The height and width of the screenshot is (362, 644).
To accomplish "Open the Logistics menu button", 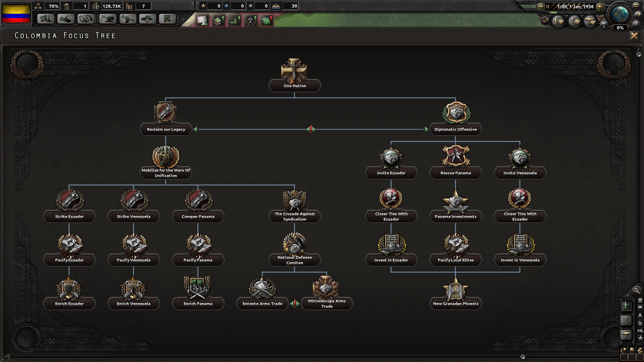I will point(167,19).
